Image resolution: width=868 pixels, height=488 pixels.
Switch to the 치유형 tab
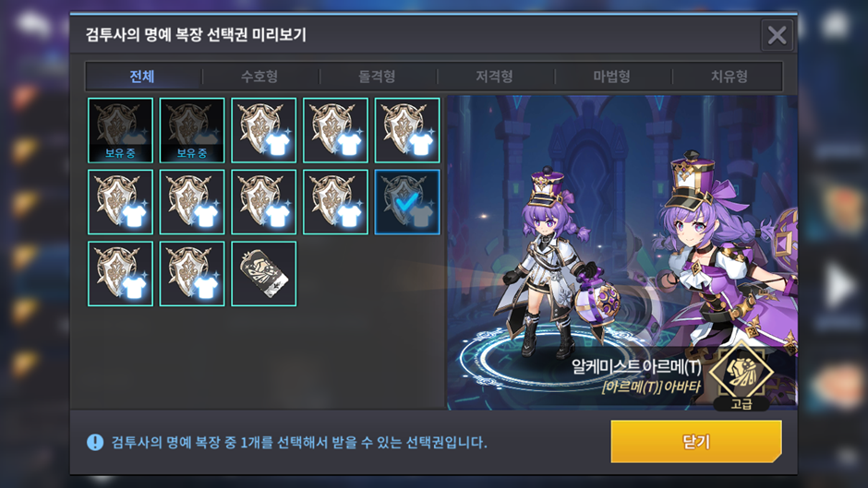(729, 77)
